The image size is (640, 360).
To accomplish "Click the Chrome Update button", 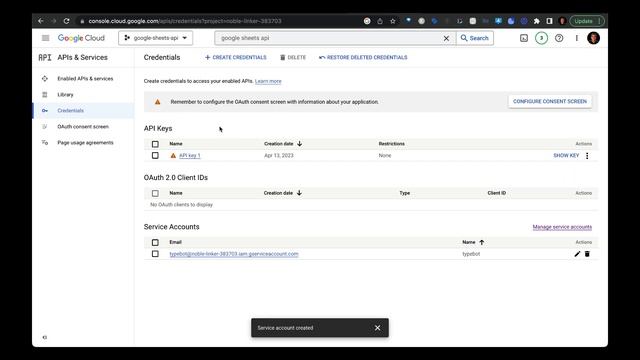I will [587, 21].
